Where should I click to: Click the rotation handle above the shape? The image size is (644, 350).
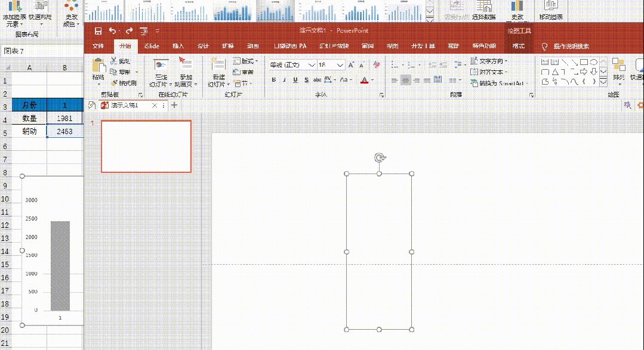(380, 157)
